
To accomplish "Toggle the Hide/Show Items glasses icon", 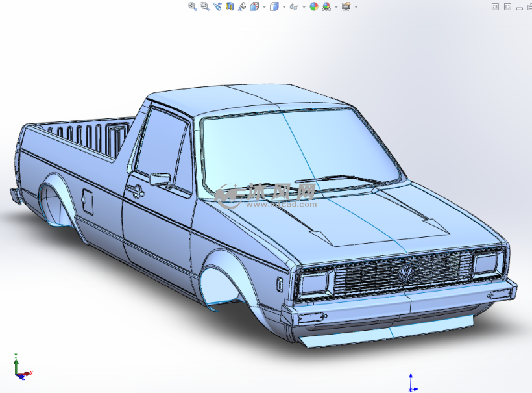I will click(x=295, y=7).
